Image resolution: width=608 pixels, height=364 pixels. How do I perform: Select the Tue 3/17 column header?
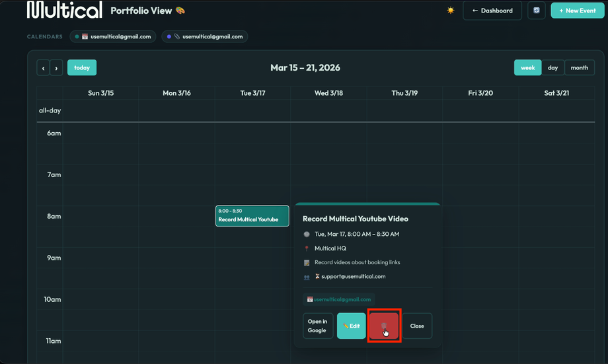(252, 93)
